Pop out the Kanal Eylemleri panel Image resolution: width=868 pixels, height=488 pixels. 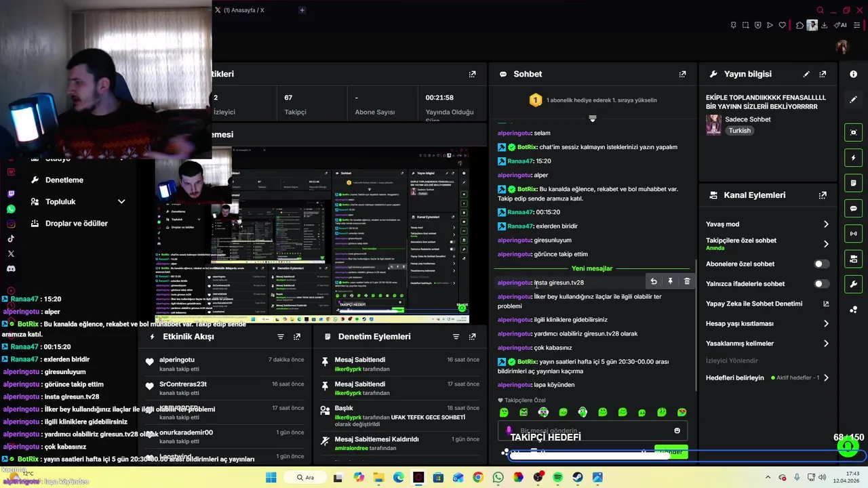(x=823, y=195)
